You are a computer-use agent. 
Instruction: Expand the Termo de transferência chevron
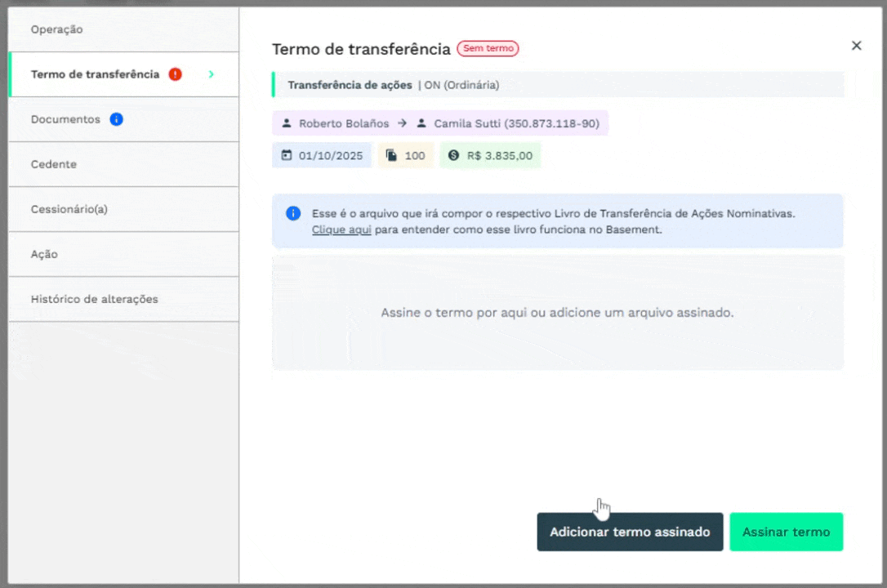[x=211, y=73]
